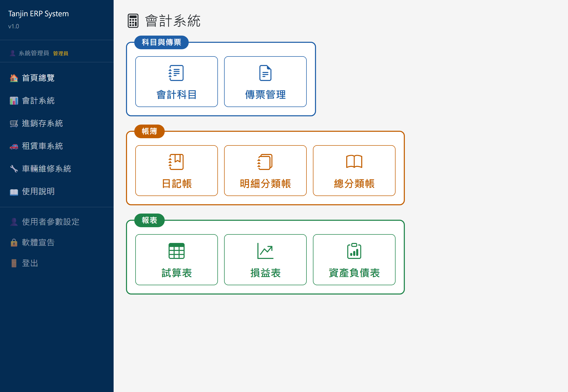Open the 損益表 line chart icon
The width and height of the screenshot is (568, 392).
265,251
